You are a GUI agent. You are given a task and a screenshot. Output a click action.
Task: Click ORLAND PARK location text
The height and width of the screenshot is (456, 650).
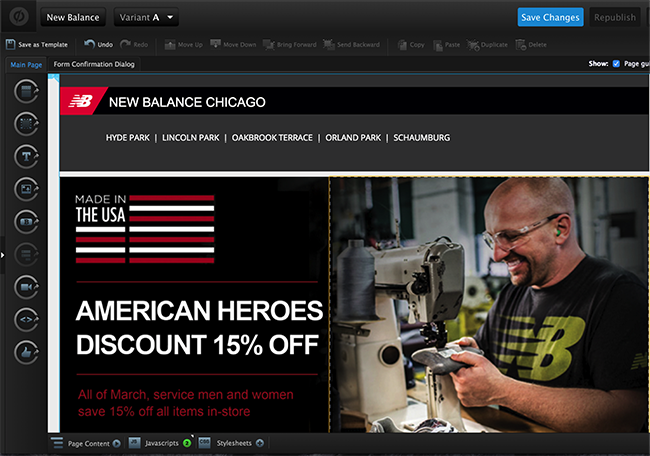click(x=353, y=138)
